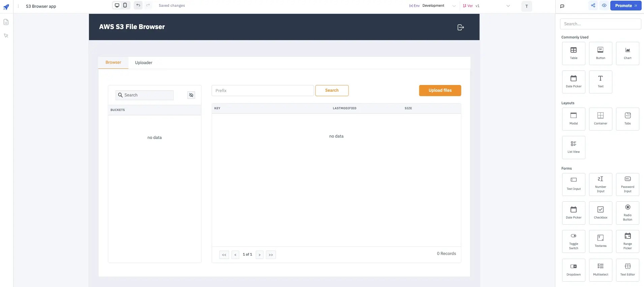Viewport: 644px width, 287px height.
Task: Select the Container widget
Action: [601, 119]
